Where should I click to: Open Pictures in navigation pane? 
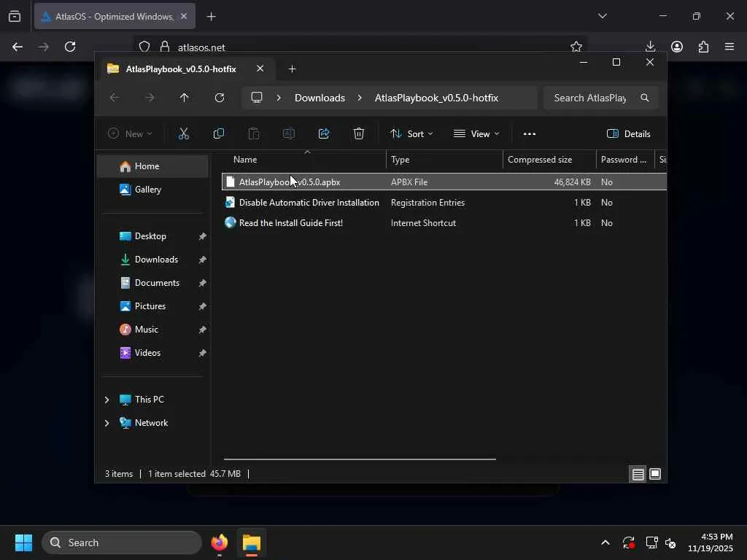[153, 306]
